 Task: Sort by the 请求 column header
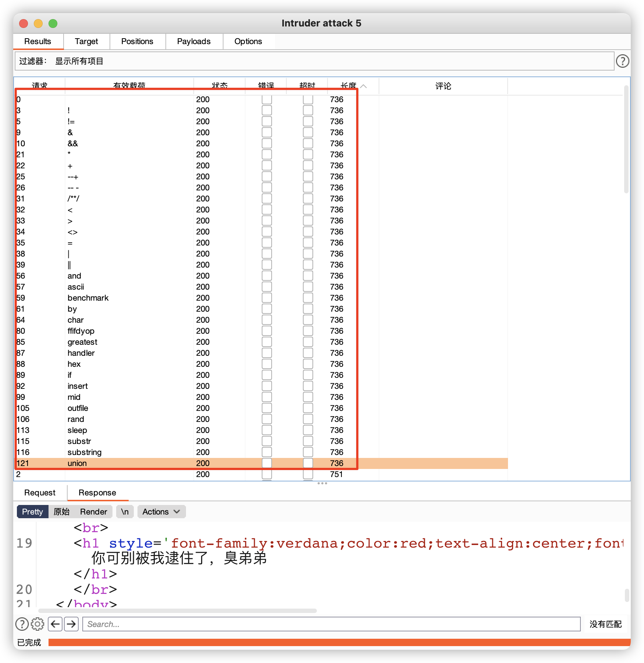40,86
